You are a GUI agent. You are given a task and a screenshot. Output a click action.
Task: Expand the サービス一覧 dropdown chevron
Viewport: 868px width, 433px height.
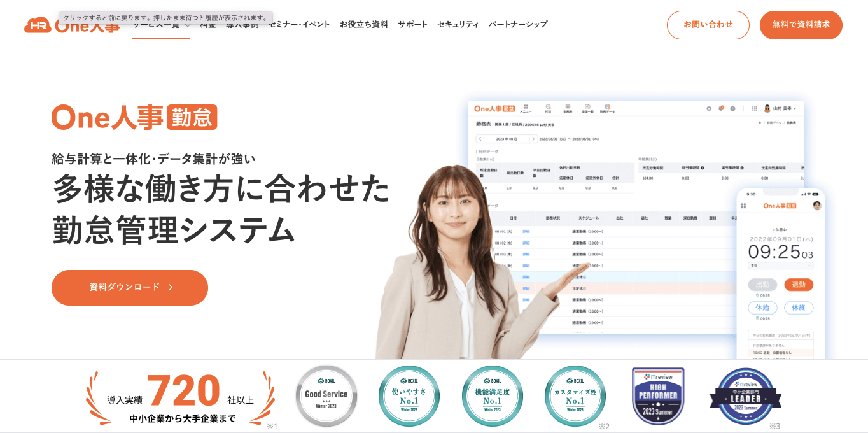click(x=188, y=25)
